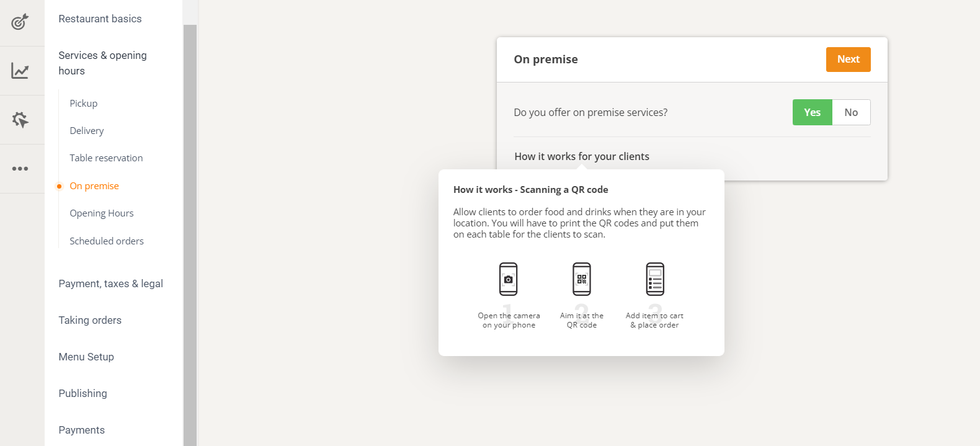This screenshot has height=446, width=980.
Task: Click the QR code phone icon
Action: [582, 279]
